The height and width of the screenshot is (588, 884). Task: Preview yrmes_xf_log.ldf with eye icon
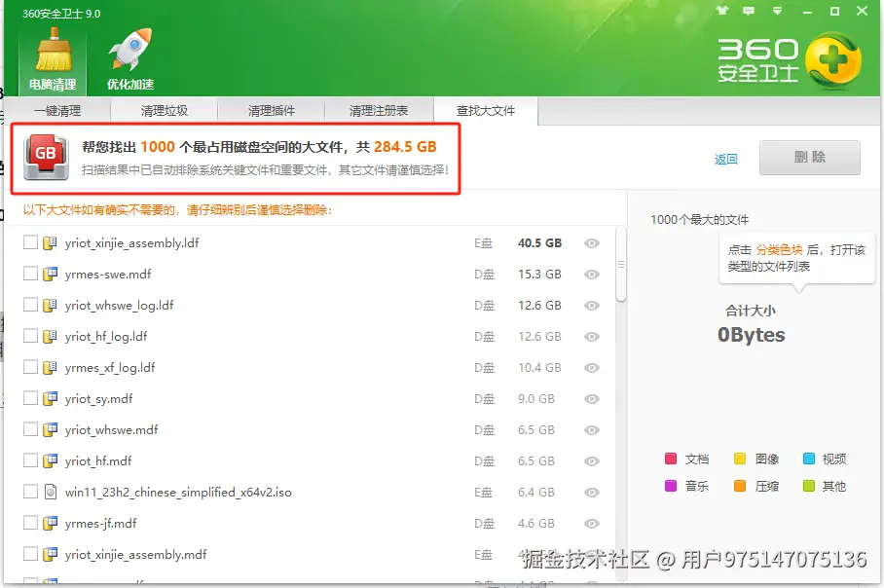click(591, 368)
